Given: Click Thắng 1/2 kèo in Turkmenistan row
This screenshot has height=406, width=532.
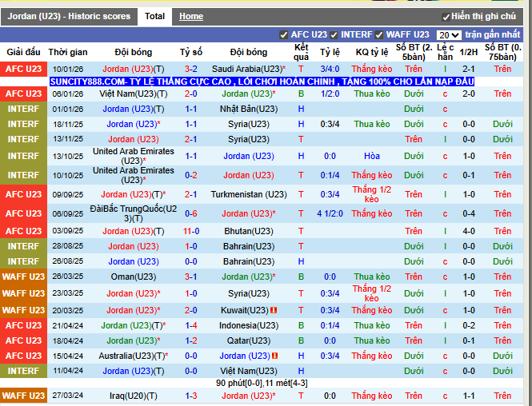Looking at the screenshot, I should 372,194.
